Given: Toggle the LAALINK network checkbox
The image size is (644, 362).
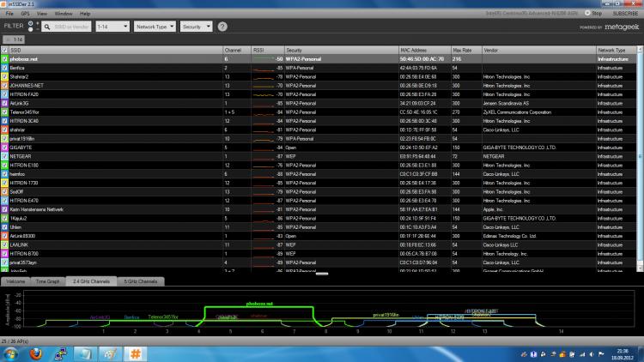Looking at the screenshot, I should (x=4, y=245).
